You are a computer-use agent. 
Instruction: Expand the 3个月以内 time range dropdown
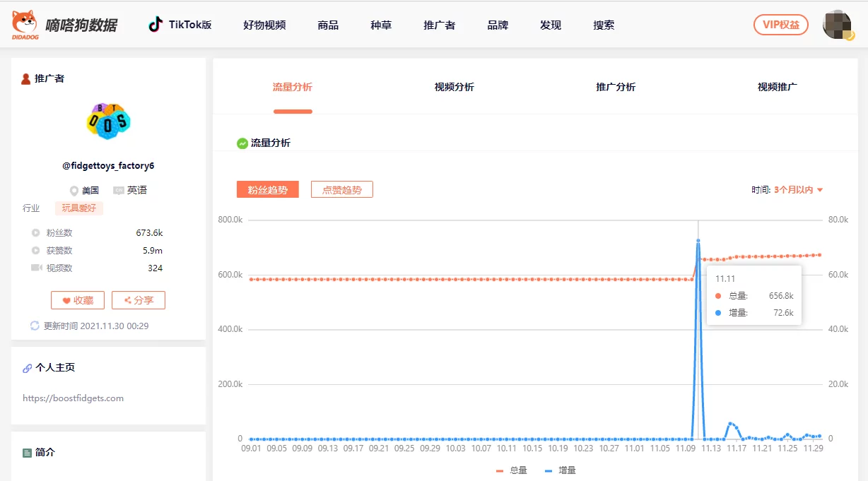point(798,190)
